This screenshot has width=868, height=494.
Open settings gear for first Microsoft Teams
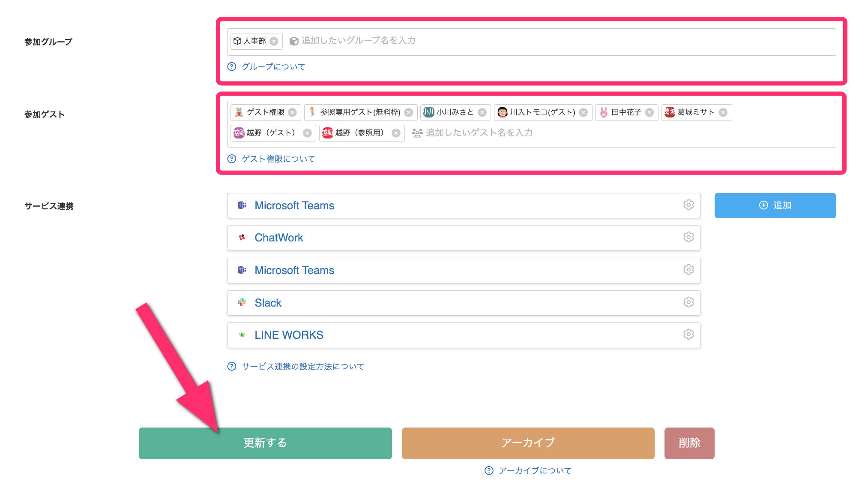(688, 205)
